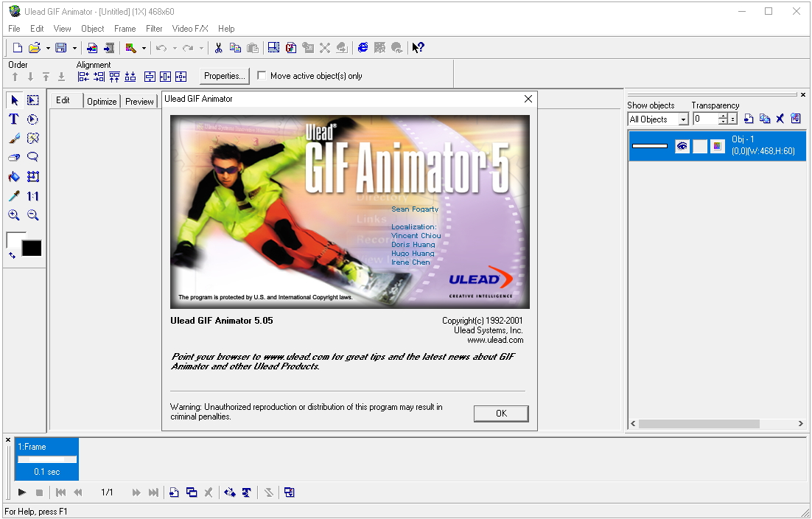Click the Transparency value input field
Viewport: 812px width, 519px height.
pos(705,119)
